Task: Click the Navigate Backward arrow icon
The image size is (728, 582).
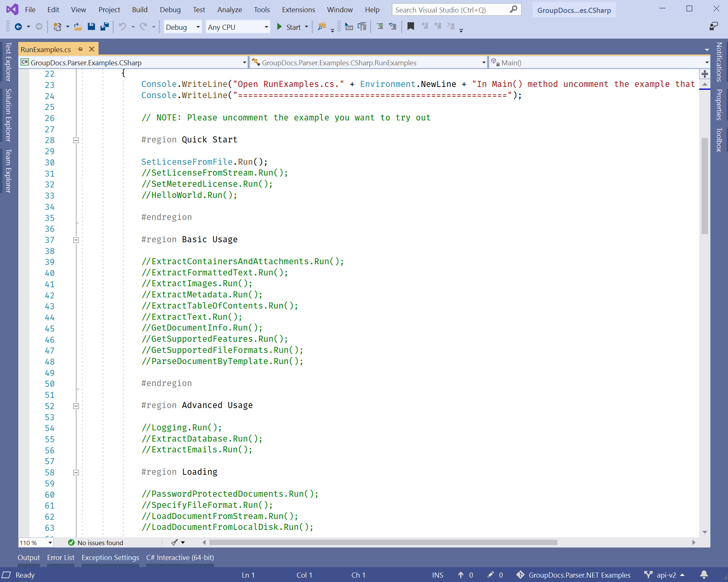Action: pos(18,27)
